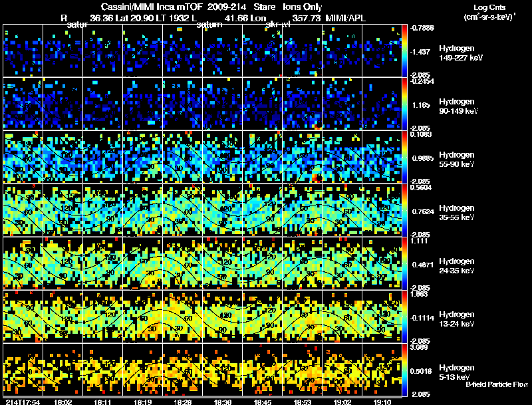Screen dimensions: 532x405
Task: Open the 35-55 keV image at 18:19
Action: pos(143,210)
